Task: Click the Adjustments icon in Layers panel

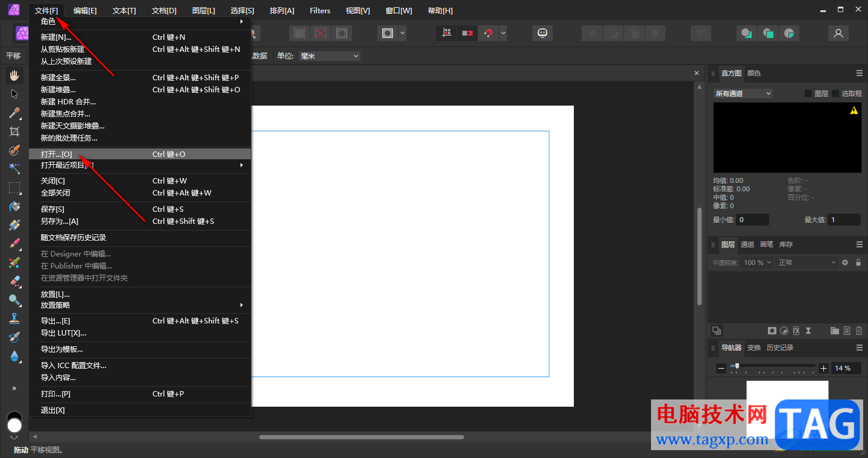Action: [784, 331]
